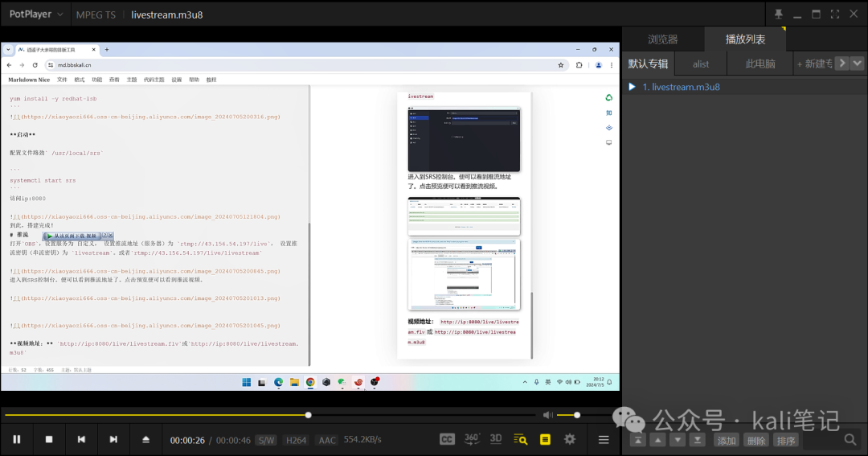Open File Explorer from video taskbar
Screen dimensions: 868x456
(294, 382)
